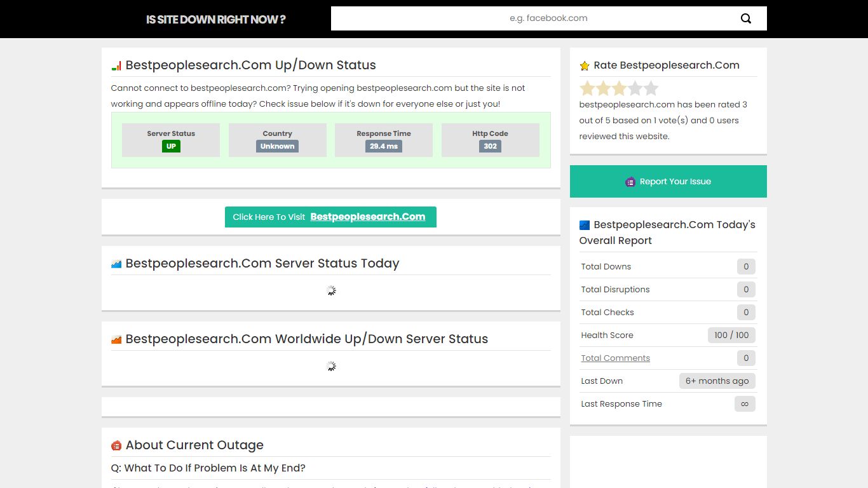Rate the site one star
Image resolution: width=868 pixels, height=488 pixels.
click(587, 88)
